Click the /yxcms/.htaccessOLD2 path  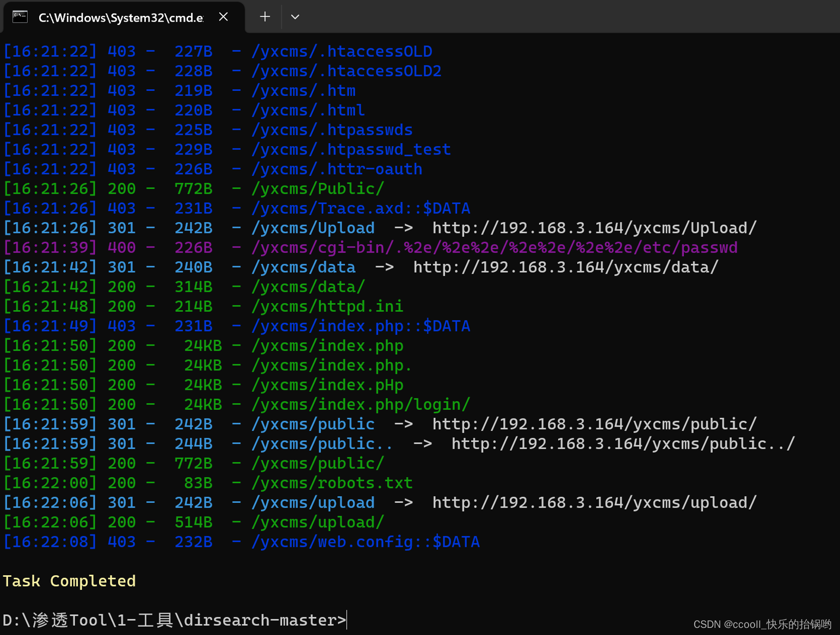347,71
